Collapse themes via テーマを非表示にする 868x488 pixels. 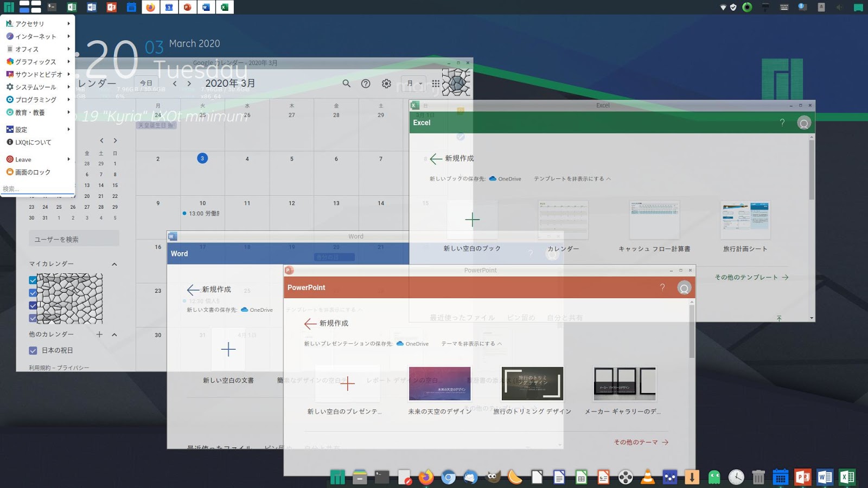471,344
